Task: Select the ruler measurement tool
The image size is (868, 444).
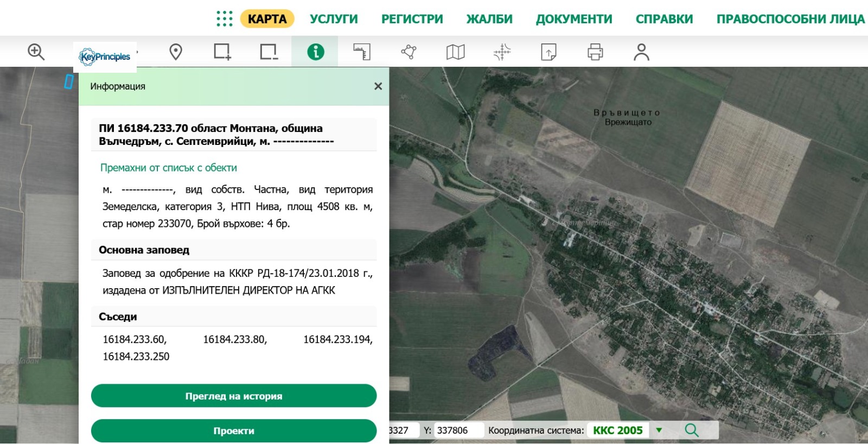Action: tap(362, 52)
